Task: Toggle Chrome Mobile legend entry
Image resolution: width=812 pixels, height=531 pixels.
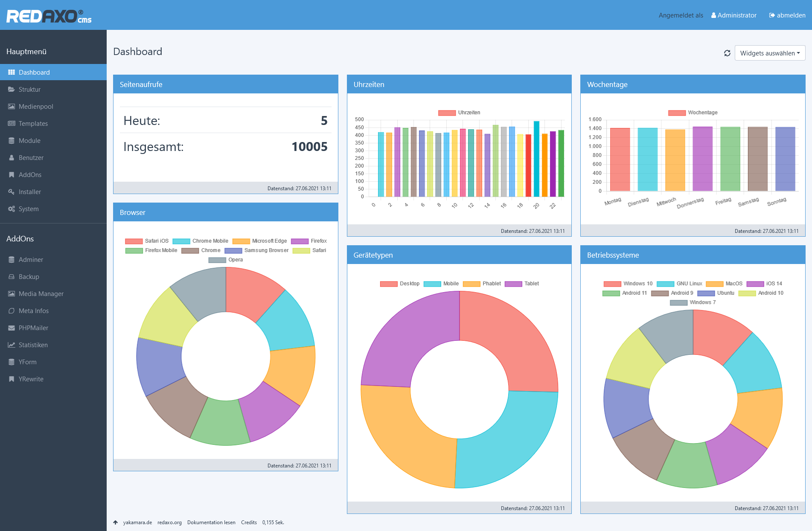Action: (201, 241)
